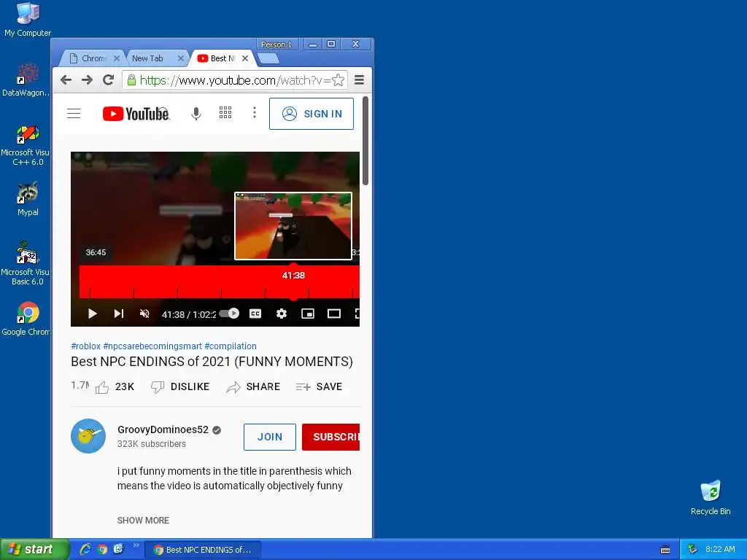The height and width of the screenshot is (560, 747).
Task: Play the video
Action: click(x=93, y=314)
